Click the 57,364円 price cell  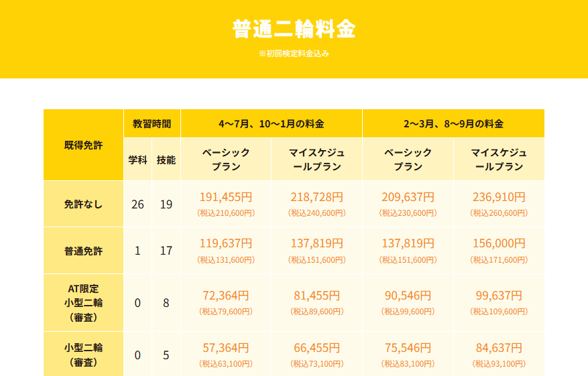pos(226,348)
